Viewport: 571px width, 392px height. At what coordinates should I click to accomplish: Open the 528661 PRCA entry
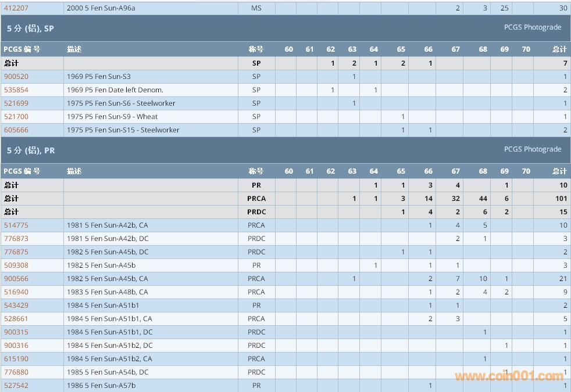point(16,319)
